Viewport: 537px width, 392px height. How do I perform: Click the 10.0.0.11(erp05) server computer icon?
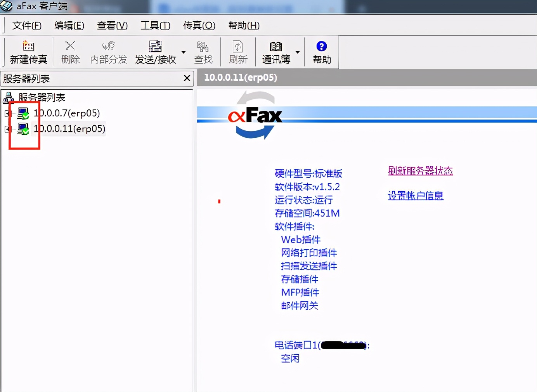point(23,129)
